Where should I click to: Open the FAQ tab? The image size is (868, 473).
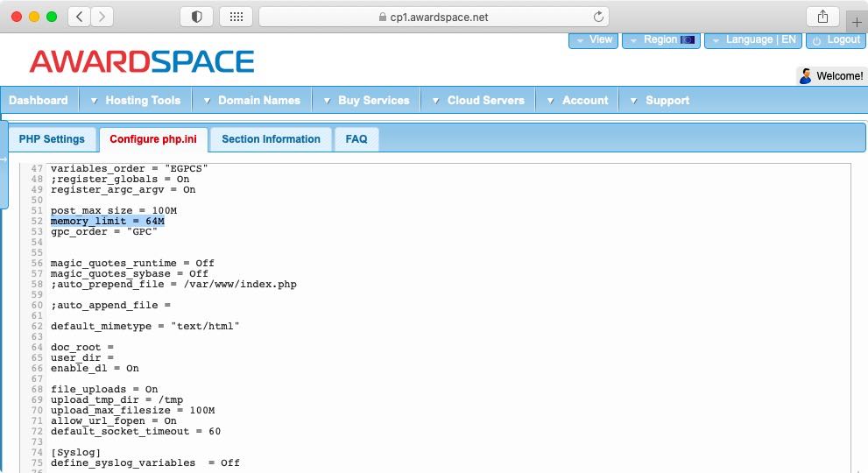(356, 139)
